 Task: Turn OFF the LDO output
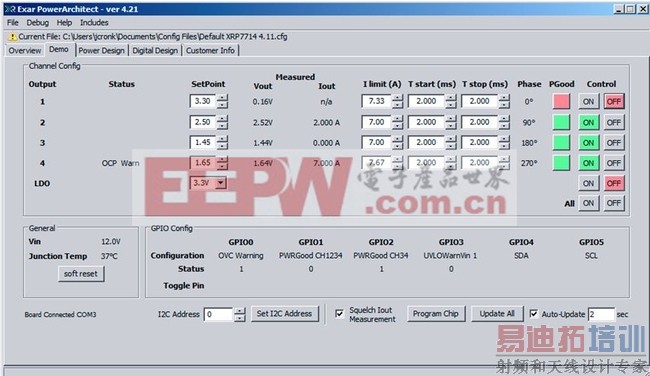pos(614,183)
